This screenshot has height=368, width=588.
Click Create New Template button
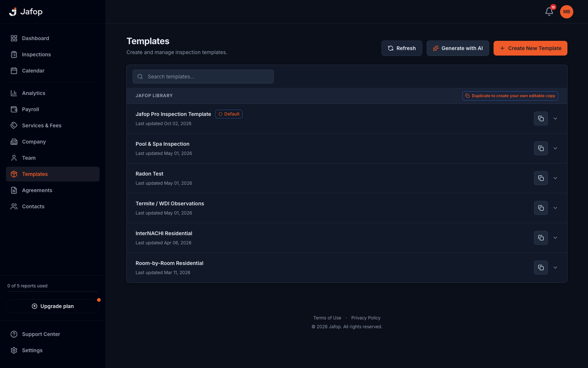point(530,48)
